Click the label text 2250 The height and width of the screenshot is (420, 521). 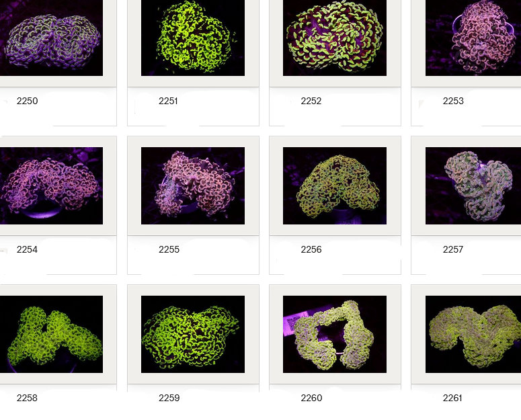click(28, 101)
